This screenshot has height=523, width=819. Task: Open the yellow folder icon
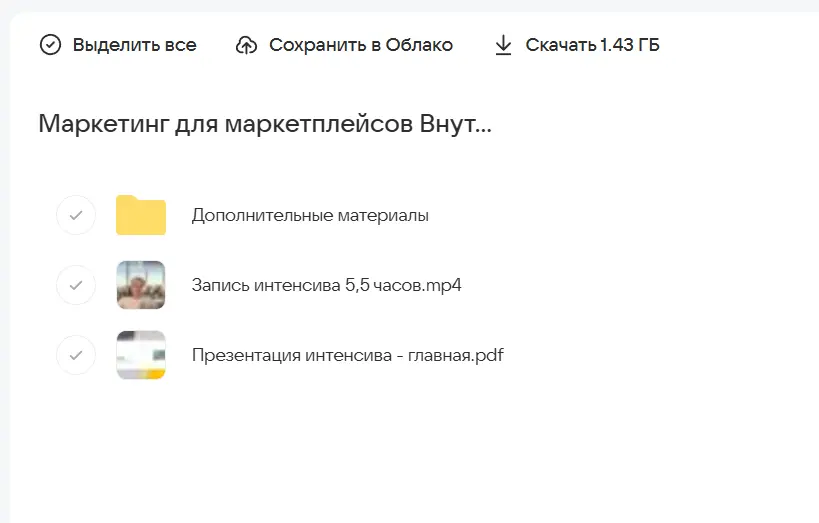coord(141,215)
